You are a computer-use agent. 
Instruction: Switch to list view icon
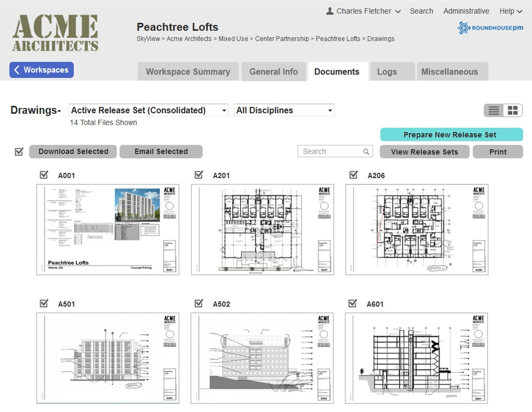pyautogui.click(x=493, y=110)
